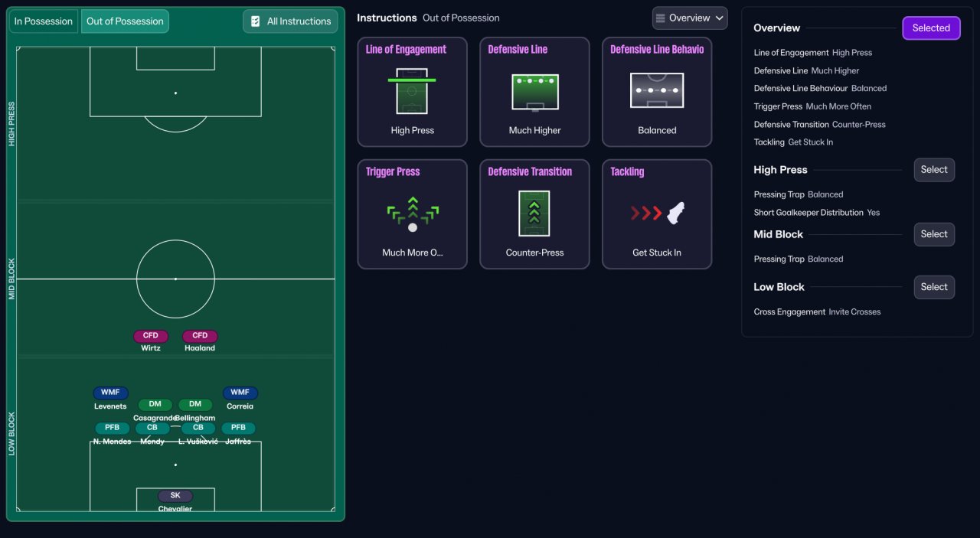Image resolution: width=980 pixels, height=538 pixels.
Task: Select the Jaffrès PFB player badge
Action: click(x=238, y=429)
